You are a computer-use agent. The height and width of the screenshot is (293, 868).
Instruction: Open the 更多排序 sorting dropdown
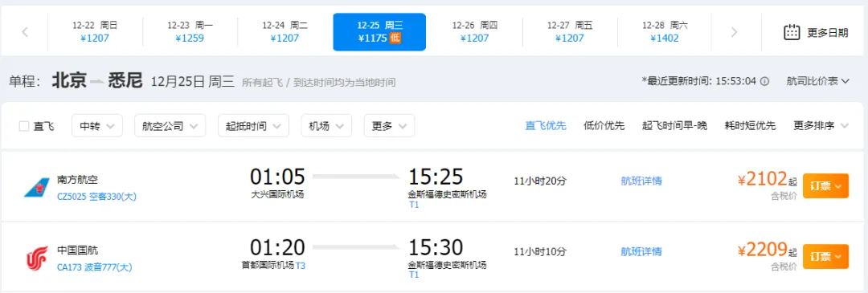pyautogui.click(x=821, y=125)
